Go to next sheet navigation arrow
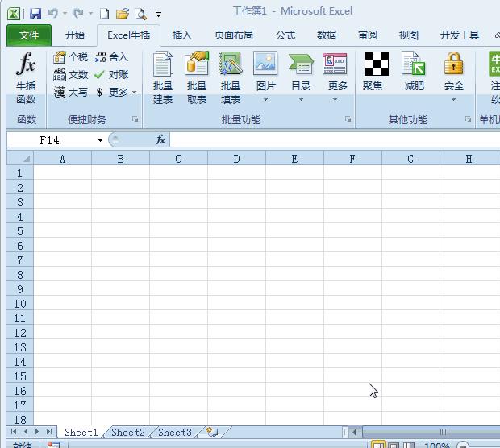 pos(37,432)
